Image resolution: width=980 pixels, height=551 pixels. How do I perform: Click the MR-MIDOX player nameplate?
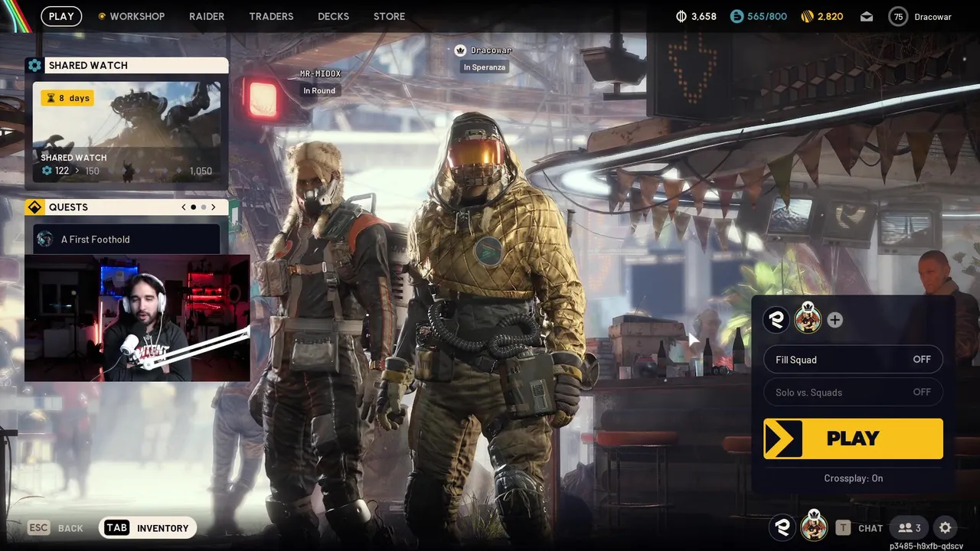coord(320,73)
